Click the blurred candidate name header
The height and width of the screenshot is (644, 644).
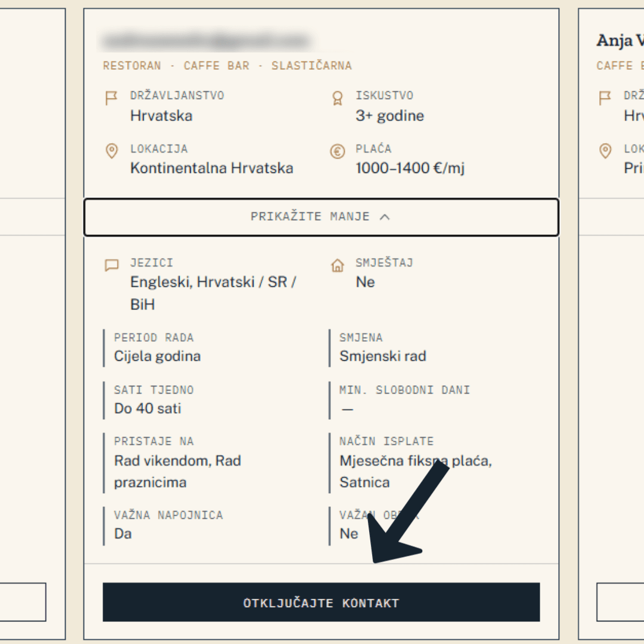(x=205, y=41)
